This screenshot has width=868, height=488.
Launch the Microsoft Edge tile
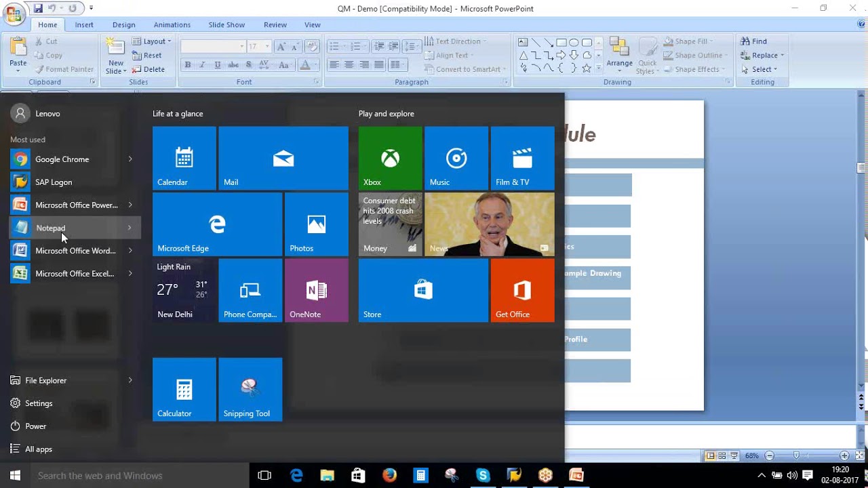click(x=217, y=224)
